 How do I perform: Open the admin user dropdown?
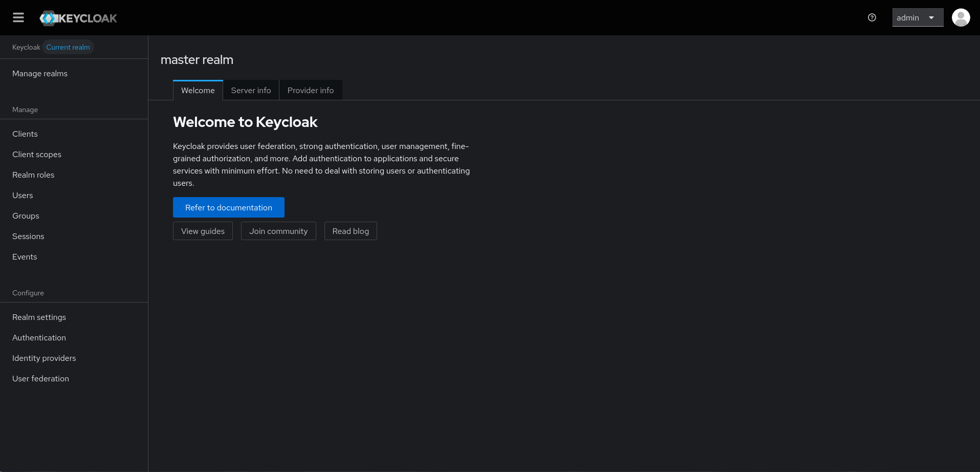click(x=918, y=18)
